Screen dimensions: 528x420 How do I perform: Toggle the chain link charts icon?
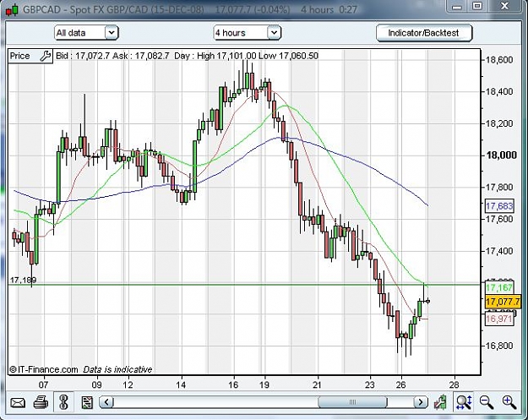pos(63,402)
